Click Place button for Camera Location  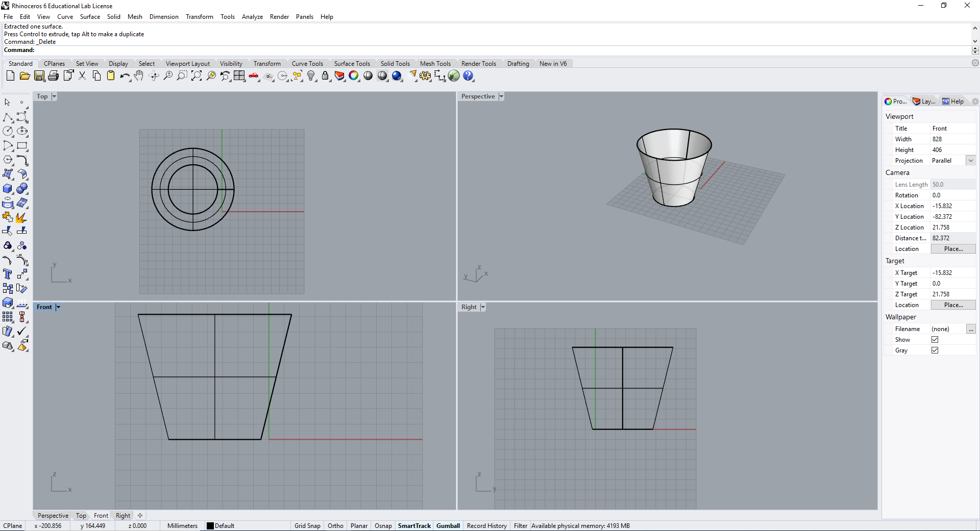click(x=953, y=249)
